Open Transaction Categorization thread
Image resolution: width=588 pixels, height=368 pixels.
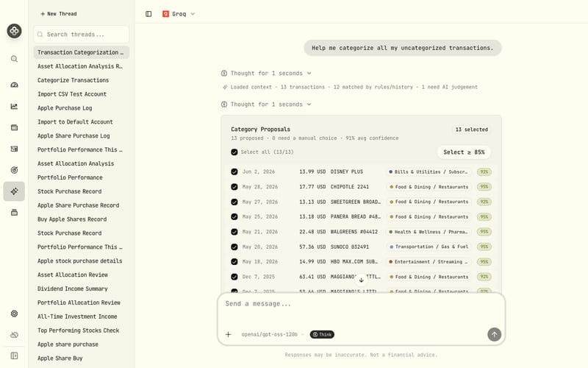tap(81, 52)
